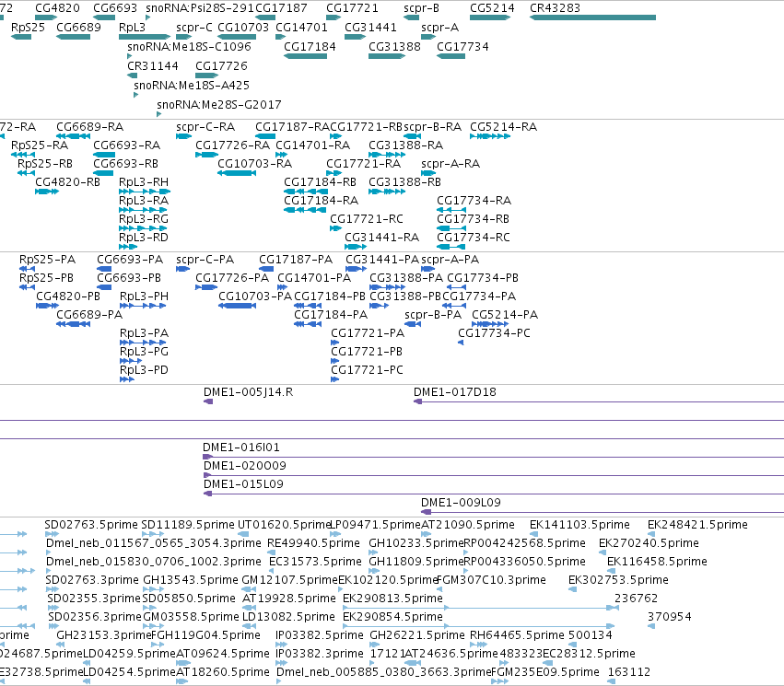Select the scpr-B-PA protein label
Screen dimensions: 784x686
pos(432,315)
